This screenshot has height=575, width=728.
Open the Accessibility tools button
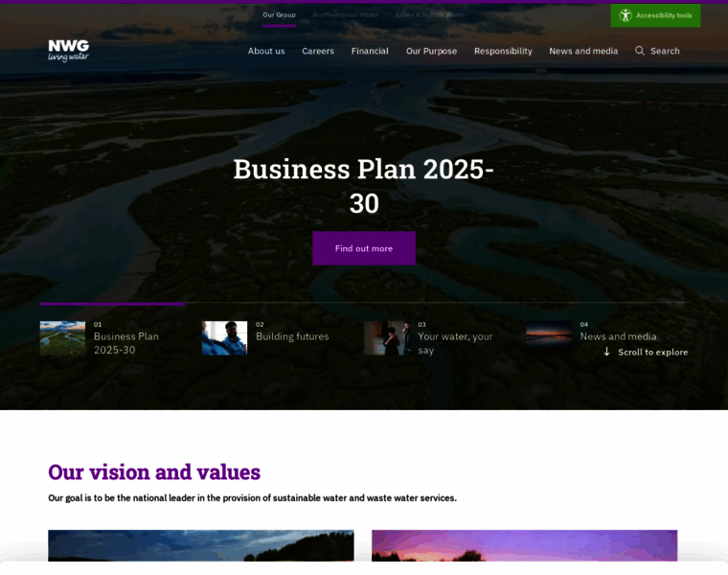pos(655,15)
